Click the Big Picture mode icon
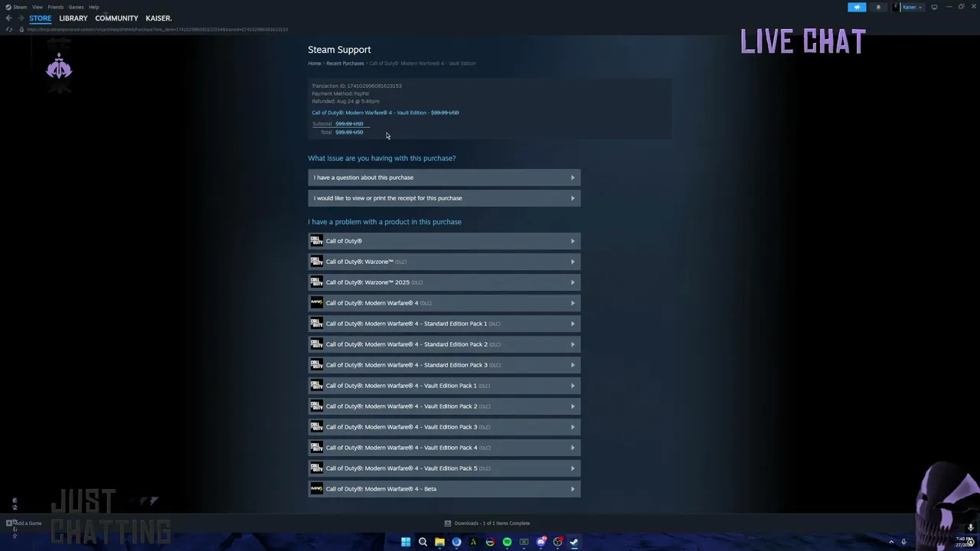The width and height of the screenshot is (980, 551). (934, 7)
